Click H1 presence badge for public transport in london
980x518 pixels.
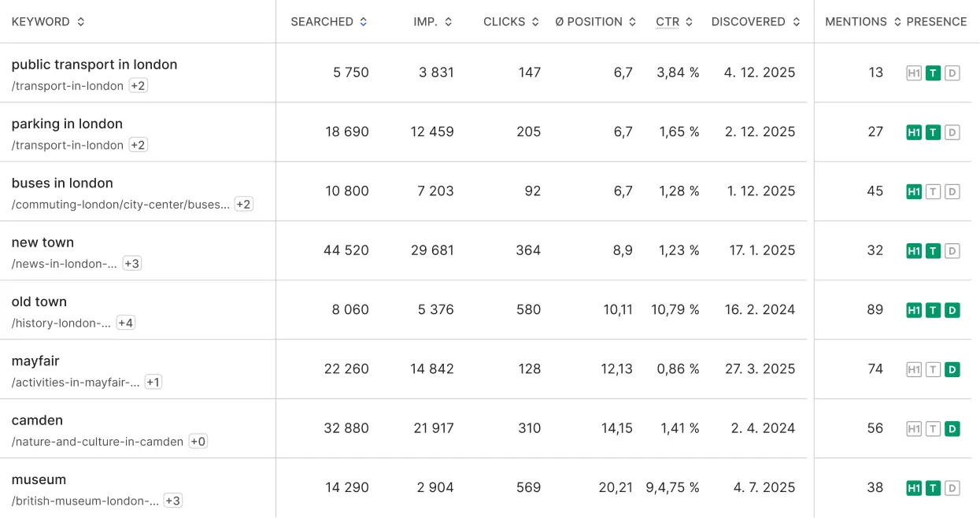pyautogui.click(x=914, y=73)
